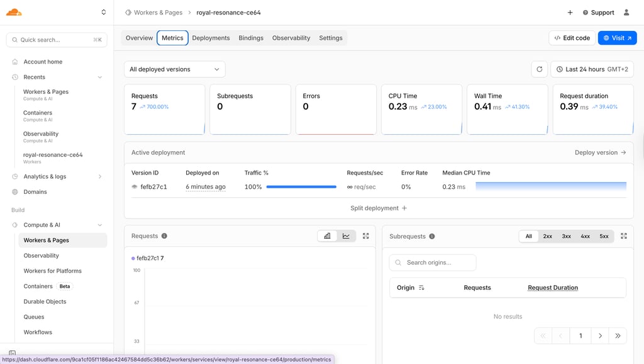Open Containers Beta item
Viewport: 644px width, 364px height.
click(x=48, y=287)
